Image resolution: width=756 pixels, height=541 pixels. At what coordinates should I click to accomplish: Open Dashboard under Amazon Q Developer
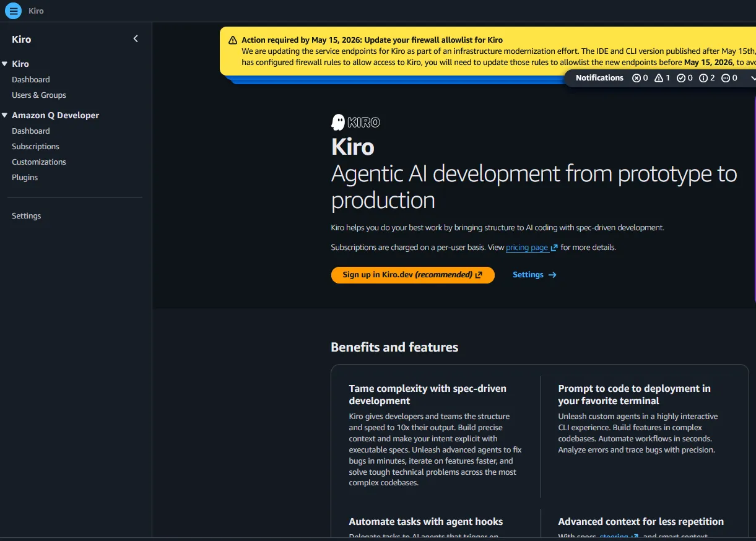[31, 131]
